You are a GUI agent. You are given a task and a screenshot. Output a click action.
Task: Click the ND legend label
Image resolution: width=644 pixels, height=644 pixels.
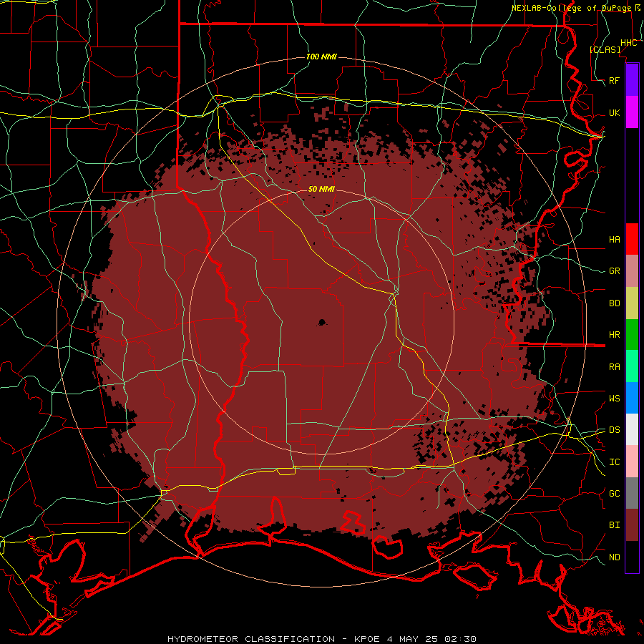tap(615, 557)
